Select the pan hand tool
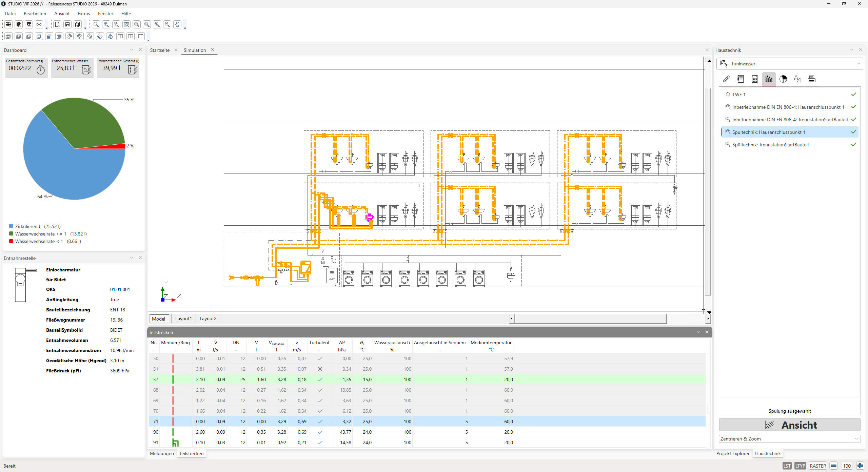The height and width of the screenshot is (472, 868). point(177,24)
